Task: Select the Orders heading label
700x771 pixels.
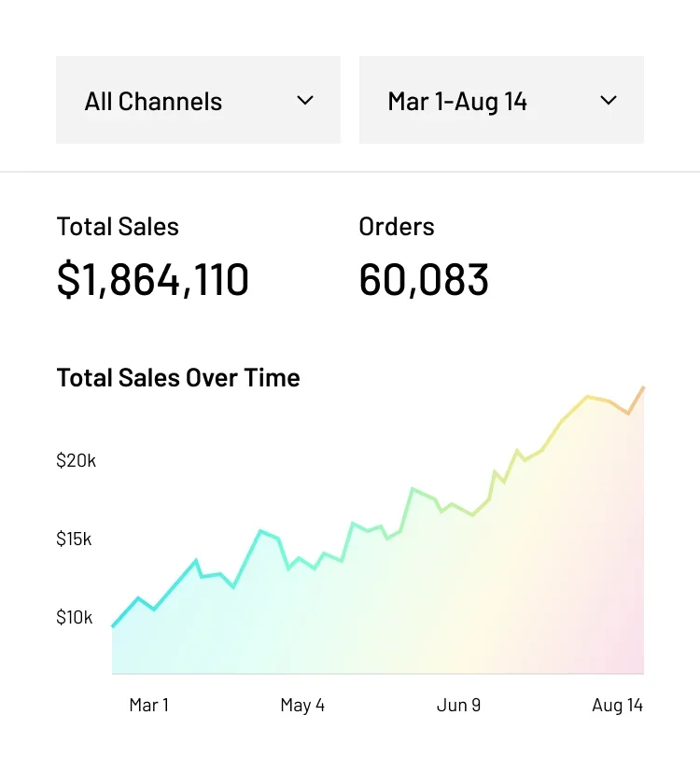Action: click(x=397, y=227)
